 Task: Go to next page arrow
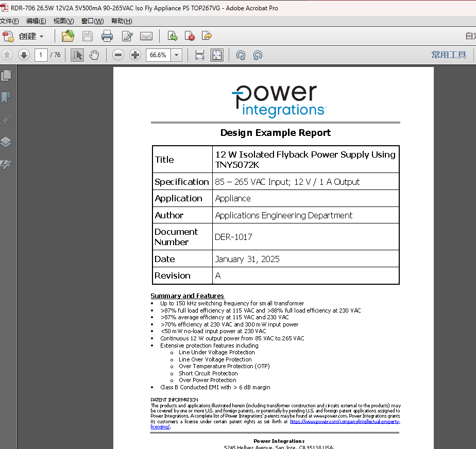(x=24, y=55)
